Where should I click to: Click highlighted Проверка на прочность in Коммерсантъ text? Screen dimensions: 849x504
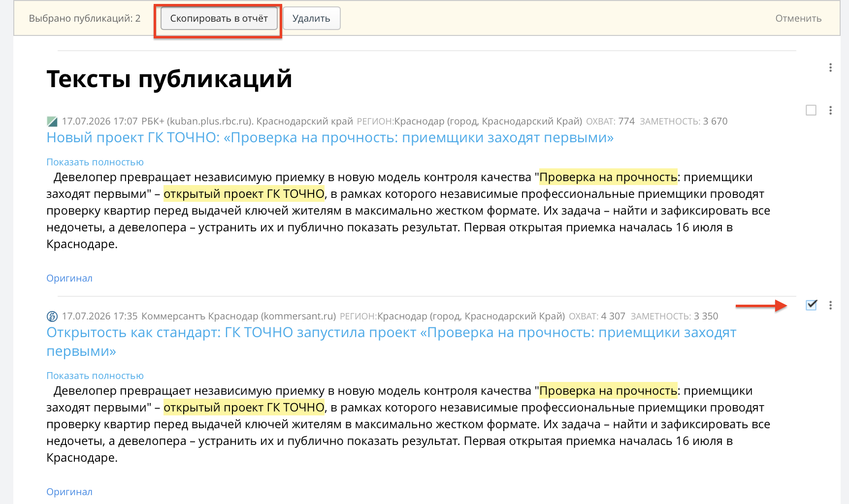point(608,391)
